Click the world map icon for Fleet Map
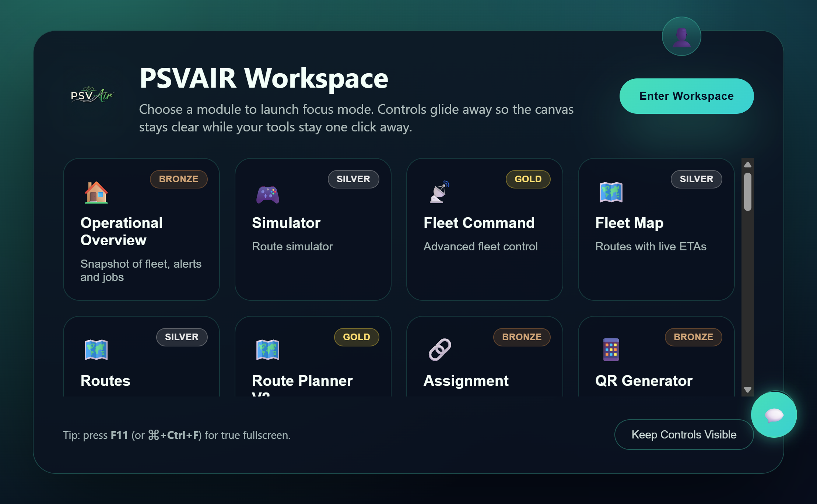Image resolution: width=817 pixels, height=504 pixels. click(x=611, y=192)
